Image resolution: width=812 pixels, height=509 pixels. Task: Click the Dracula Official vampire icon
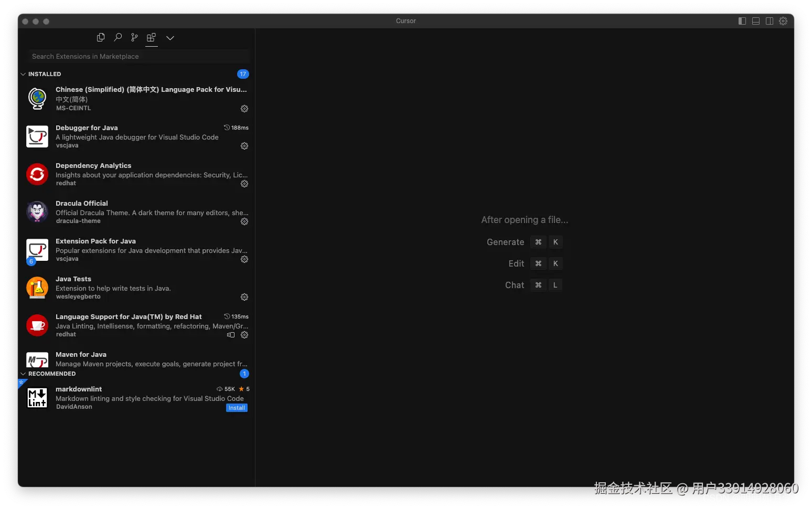pyautogui.click(x=37, y=212)
